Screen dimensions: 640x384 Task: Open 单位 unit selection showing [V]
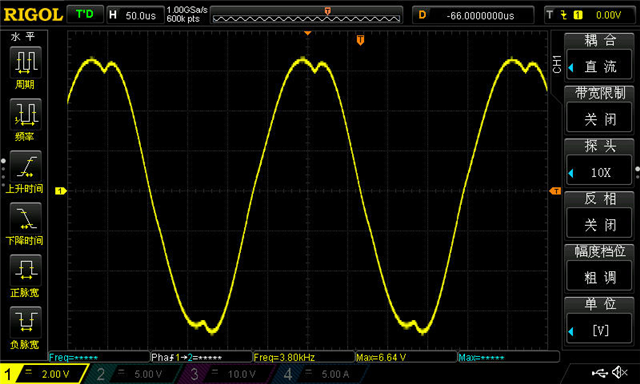[599, 330]
